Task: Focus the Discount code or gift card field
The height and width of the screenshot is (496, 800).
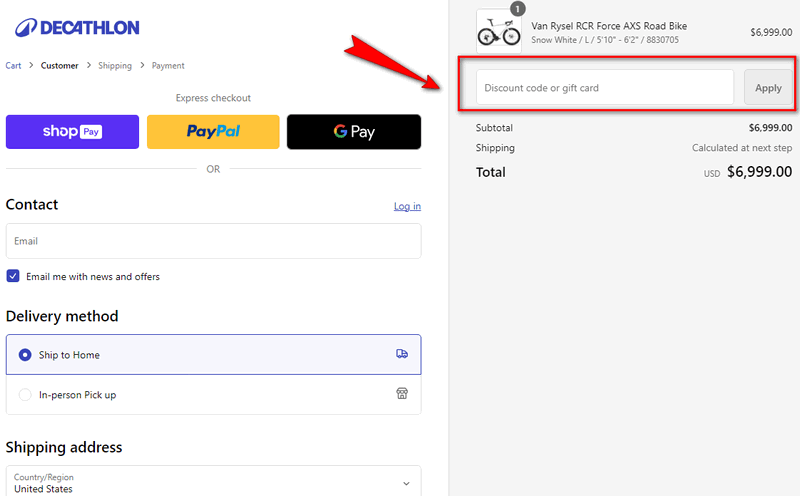Action: click(604, 88)
